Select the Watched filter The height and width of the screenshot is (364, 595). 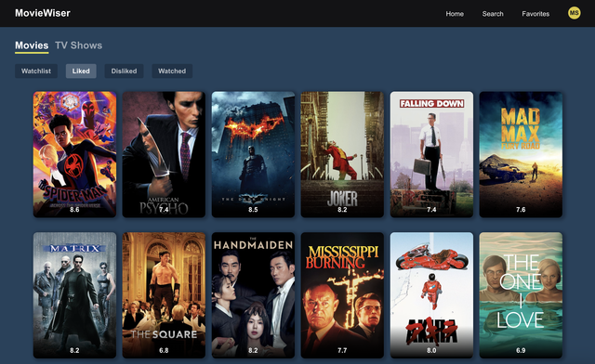tap(172, 71)
